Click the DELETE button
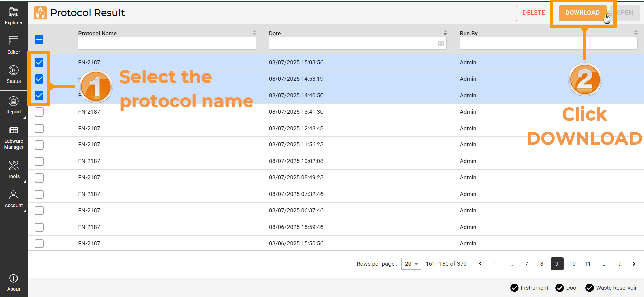 tap(534, 13)
